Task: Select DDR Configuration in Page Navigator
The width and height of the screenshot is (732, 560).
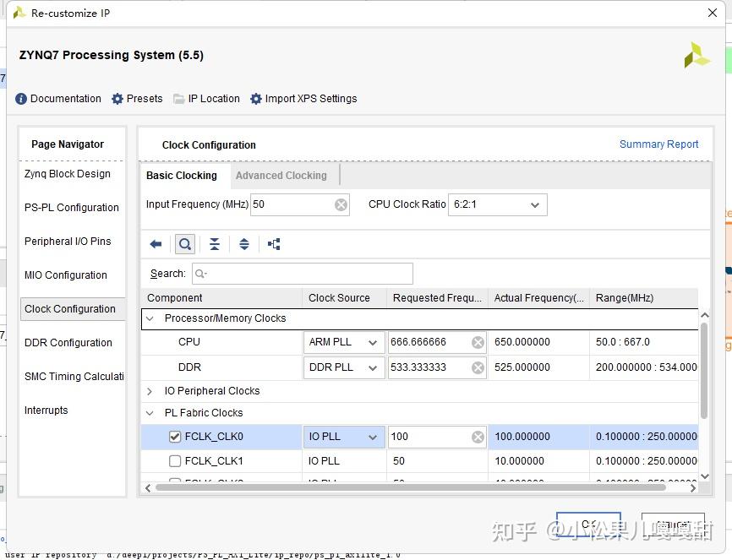Action: coord(68,343)
